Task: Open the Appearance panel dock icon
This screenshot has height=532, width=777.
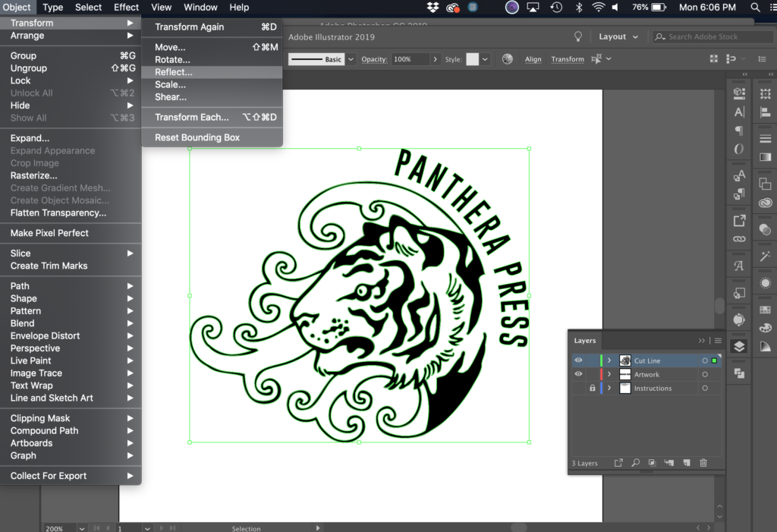Action: (765, 283)
